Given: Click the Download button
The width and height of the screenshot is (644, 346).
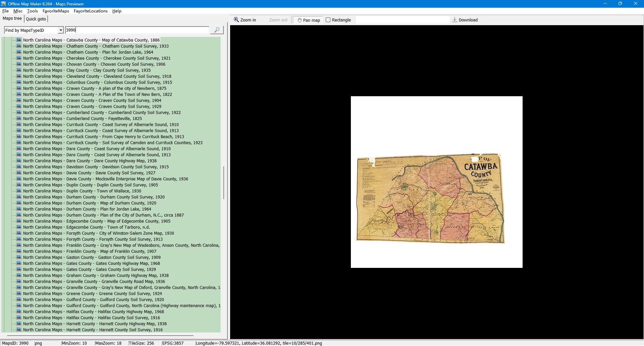Looking at the screenshot, I should [x=465, y=20].
